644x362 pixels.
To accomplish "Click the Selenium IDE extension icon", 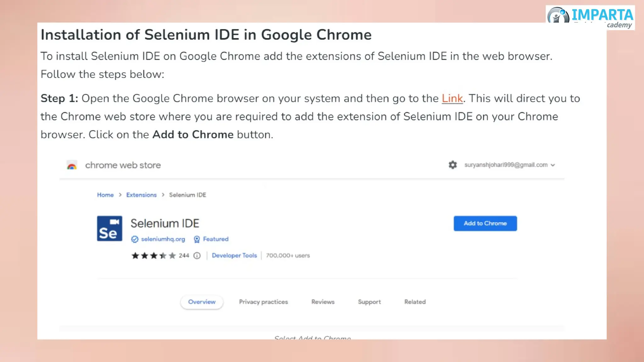I will click(109, 228).
